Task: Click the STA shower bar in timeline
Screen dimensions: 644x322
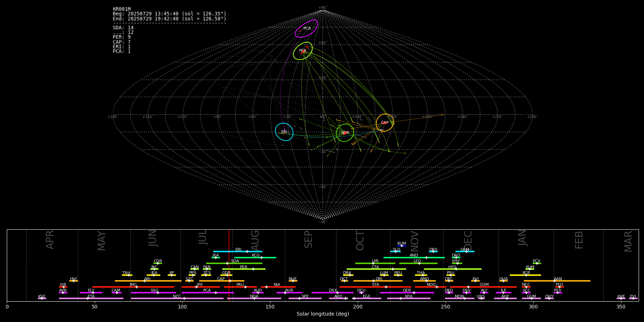Action: (375, 287)
